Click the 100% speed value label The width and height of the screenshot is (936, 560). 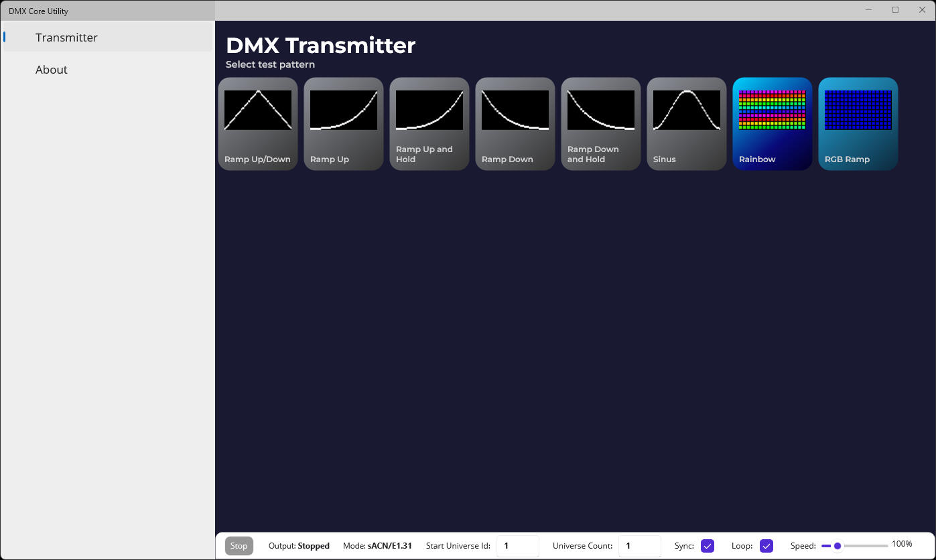point(902,544)
